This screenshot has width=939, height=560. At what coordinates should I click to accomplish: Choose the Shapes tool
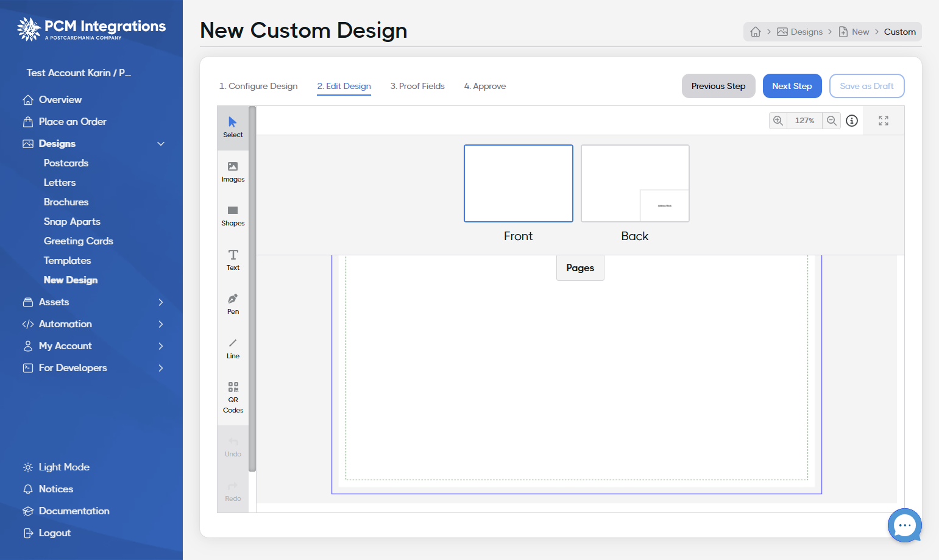pos(233,216)
